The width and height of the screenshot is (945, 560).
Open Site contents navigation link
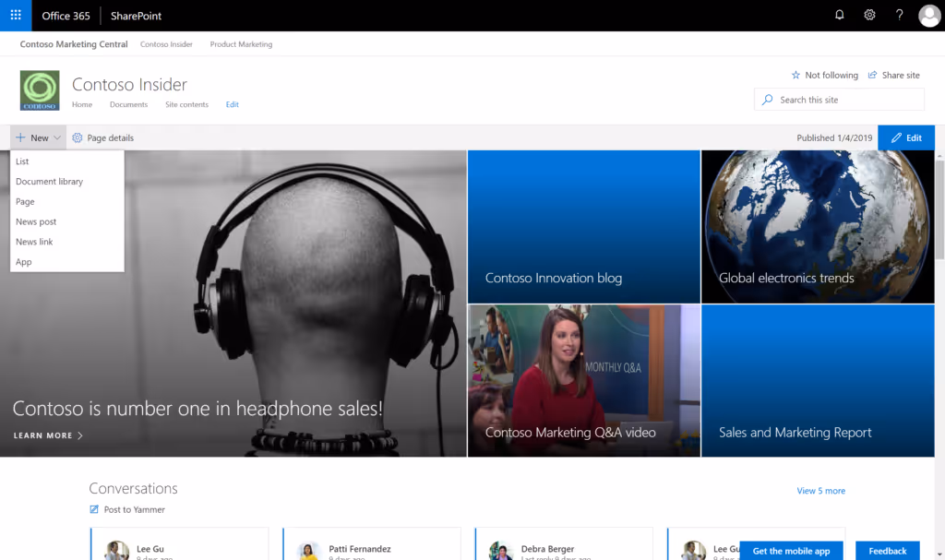186,104
